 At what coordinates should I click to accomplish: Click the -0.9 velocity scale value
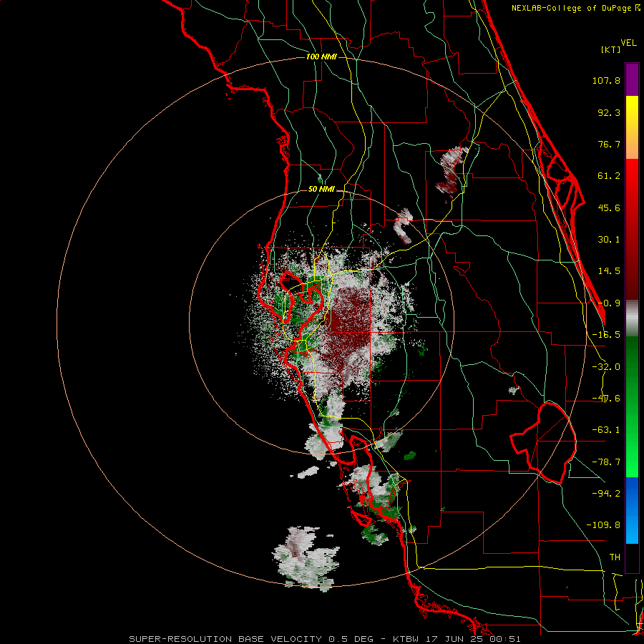click(x=609, y=303)
